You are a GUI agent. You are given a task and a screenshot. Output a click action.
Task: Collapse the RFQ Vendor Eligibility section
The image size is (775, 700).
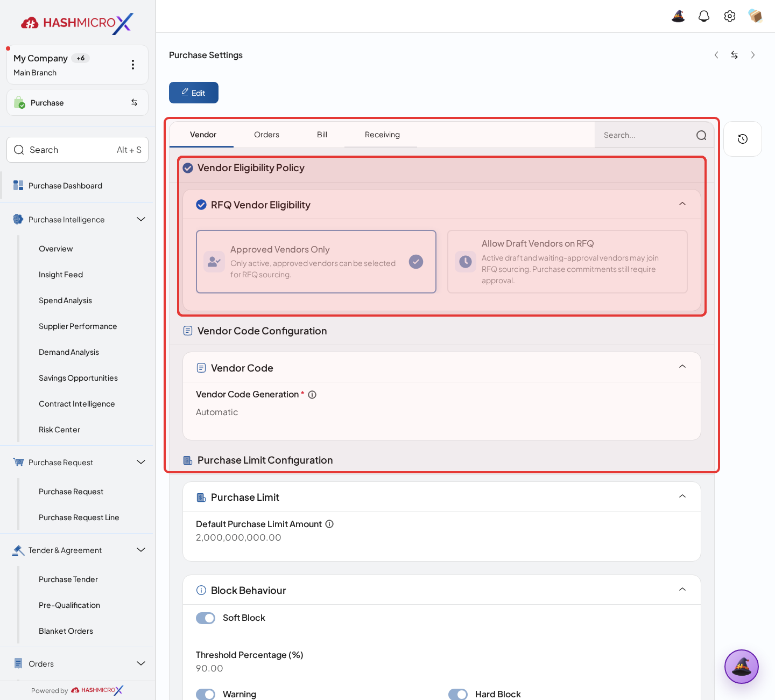(x=682, y=204)
